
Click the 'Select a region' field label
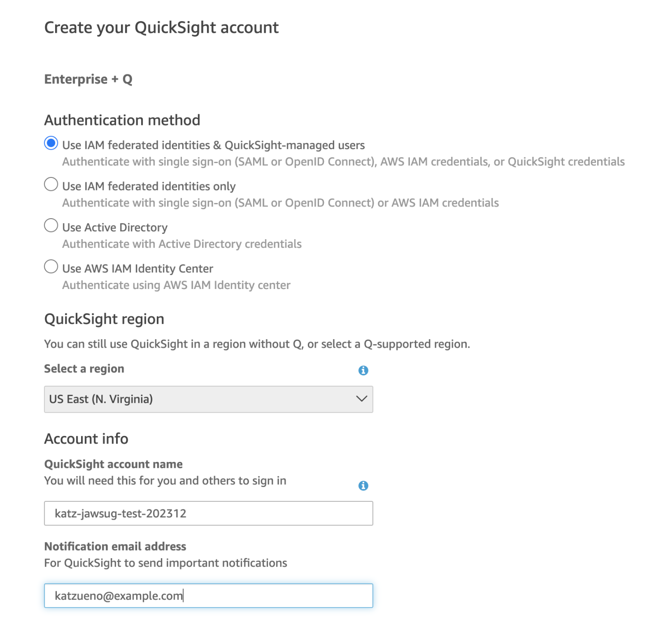tap(84, 369)
